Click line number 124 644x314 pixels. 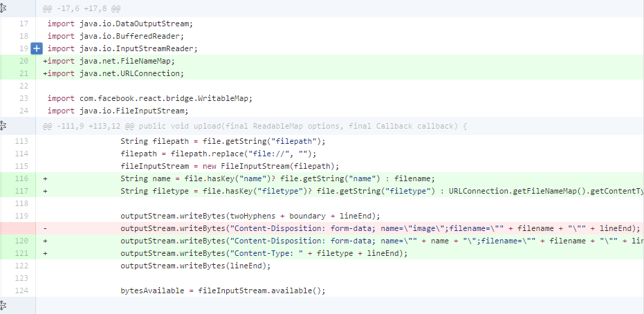[x=21, y=290]
